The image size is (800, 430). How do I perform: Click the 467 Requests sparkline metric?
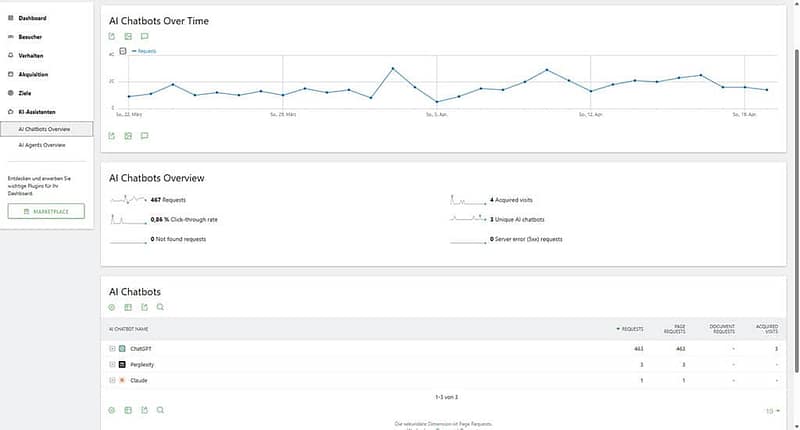(148, 200)
